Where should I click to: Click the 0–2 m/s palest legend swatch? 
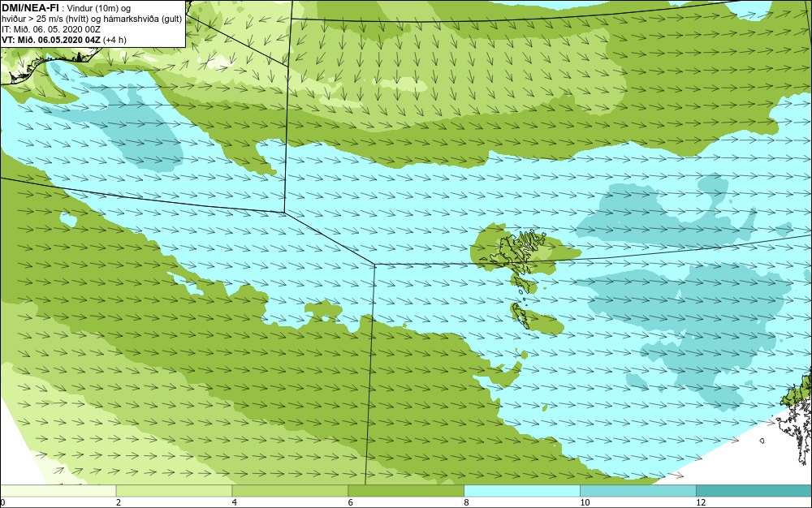tap(58, 490)
